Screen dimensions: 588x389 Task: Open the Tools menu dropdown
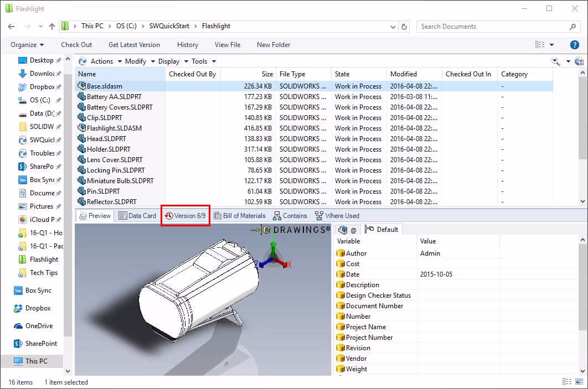214,61
